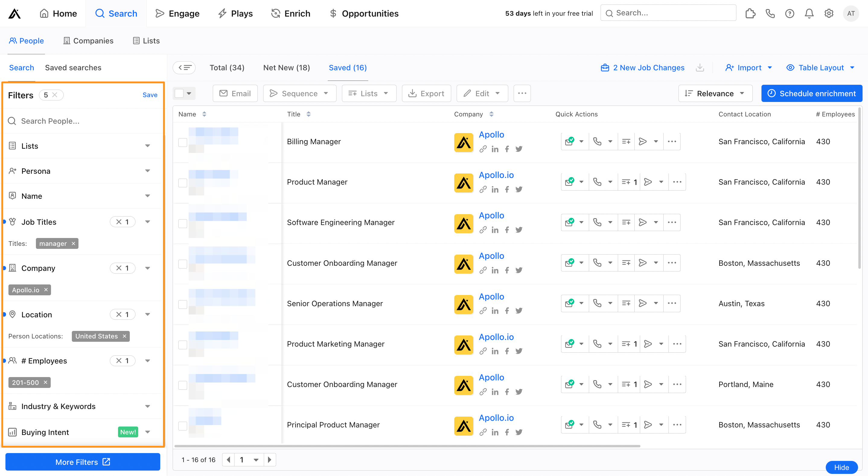Open the help question mark icon
Image resolution: width=868 pixels, height=476 pixels.
pos(790,14)
